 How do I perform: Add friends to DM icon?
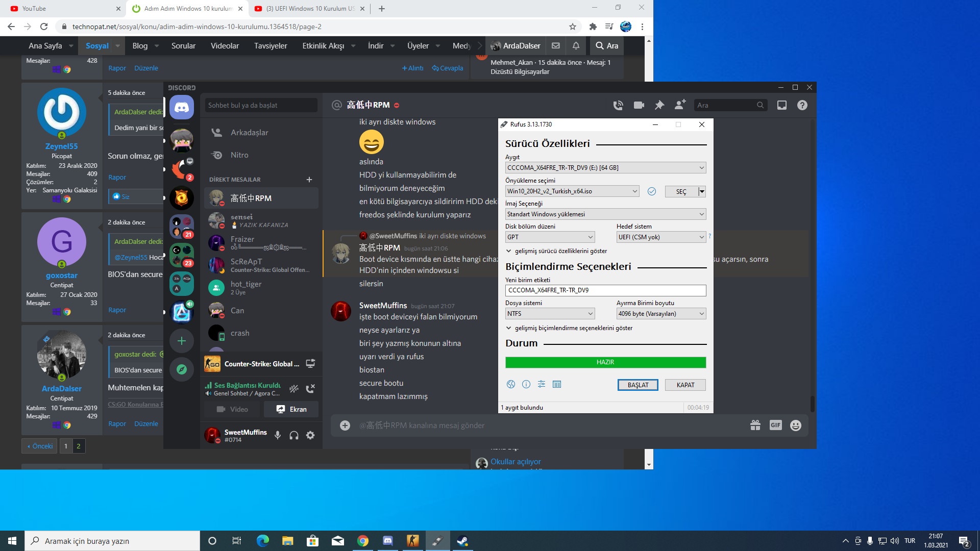coord(680,105)
